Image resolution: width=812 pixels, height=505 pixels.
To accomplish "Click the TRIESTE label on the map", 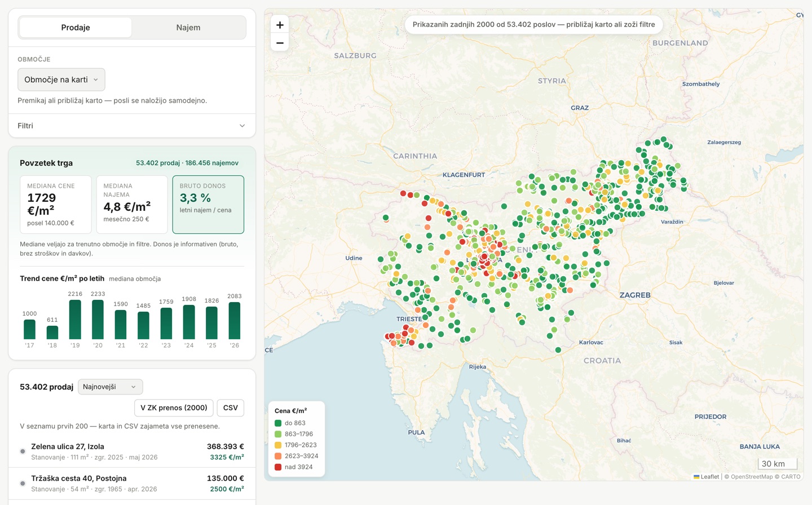I will pos(409,319).
